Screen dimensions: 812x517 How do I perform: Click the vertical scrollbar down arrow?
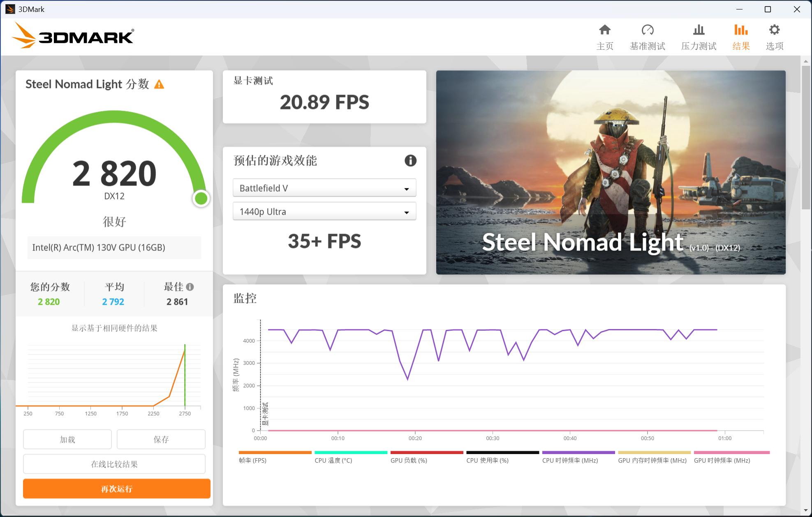(x=805, y=510)
